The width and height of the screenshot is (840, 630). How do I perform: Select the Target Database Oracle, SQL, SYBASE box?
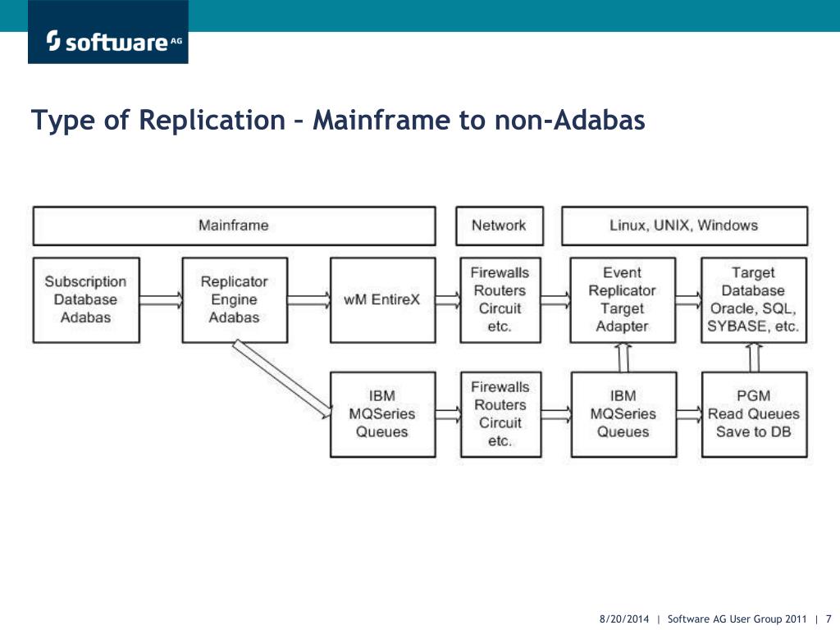tap(754, 300)
